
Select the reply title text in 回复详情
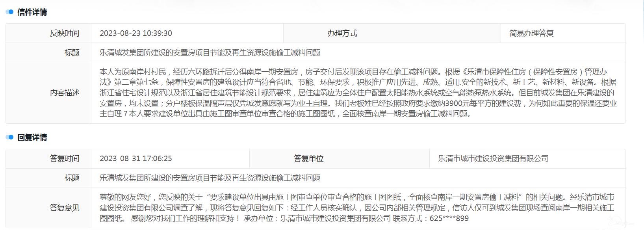tap(210, 178)
